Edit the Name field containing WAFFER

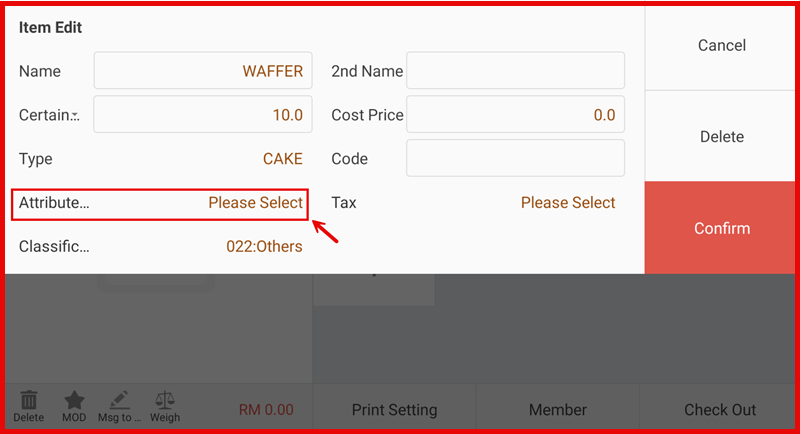click(x=203, y=71)
